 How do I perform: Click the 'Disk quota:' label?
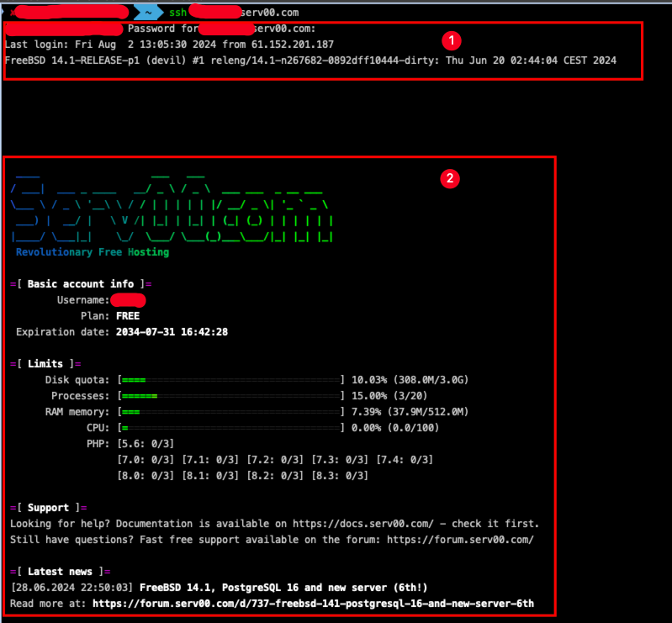point(77,380)
